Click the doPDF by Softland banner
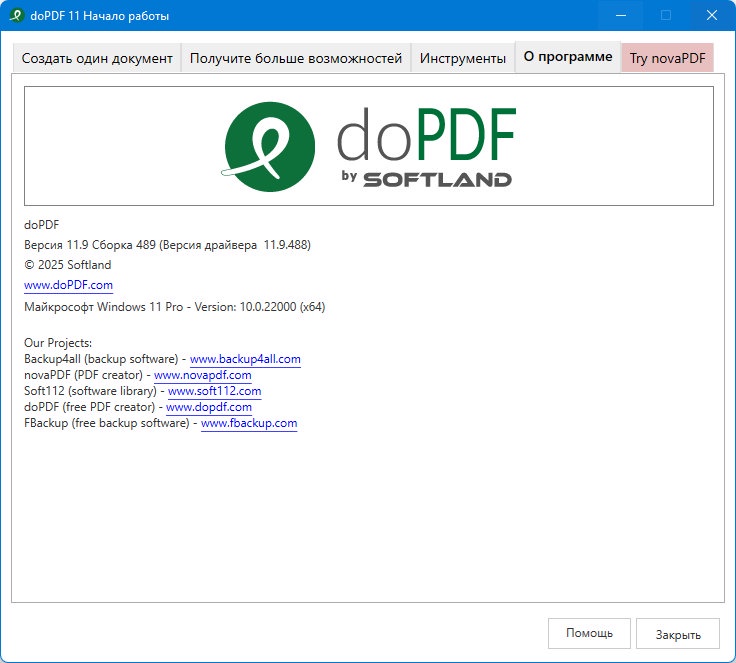This screenshot has height=663, width=736. tap(368, 146)
